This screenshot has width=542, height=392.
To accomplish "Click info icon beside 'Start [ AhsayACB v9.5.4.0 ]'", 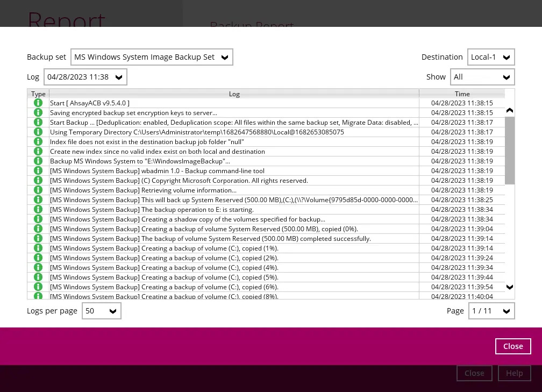I will point(38,103).
